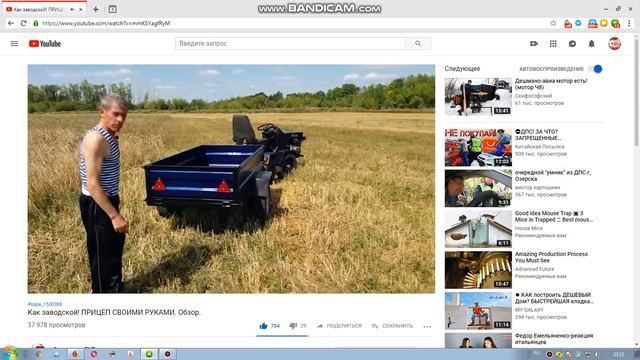Open 'Good Idea Mouse Trap' video title
Image resolution: width=640 pixels, height=360 pixels.
pos(553,216)
